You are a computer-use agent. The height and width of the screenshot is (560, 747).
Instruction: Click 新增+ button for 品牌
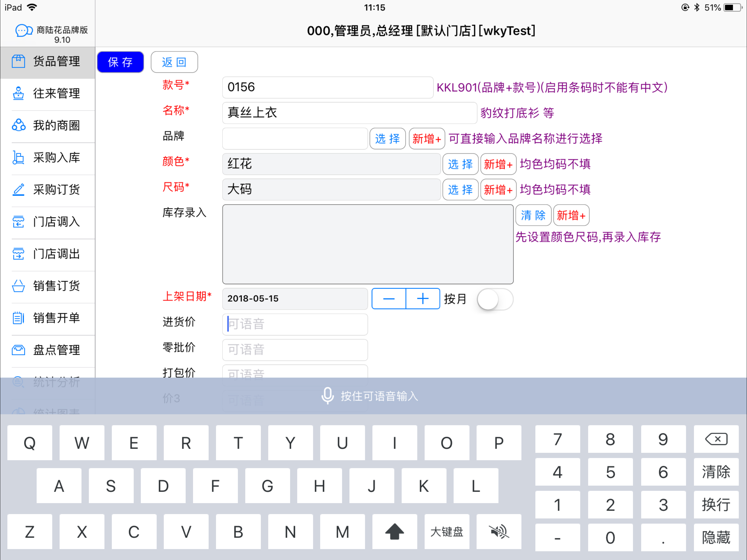(427, 138)
